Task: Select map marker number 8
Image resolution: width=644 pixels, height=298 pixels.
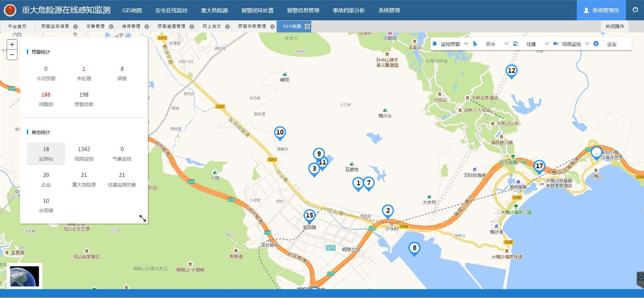Action: [x=414, y=249]
